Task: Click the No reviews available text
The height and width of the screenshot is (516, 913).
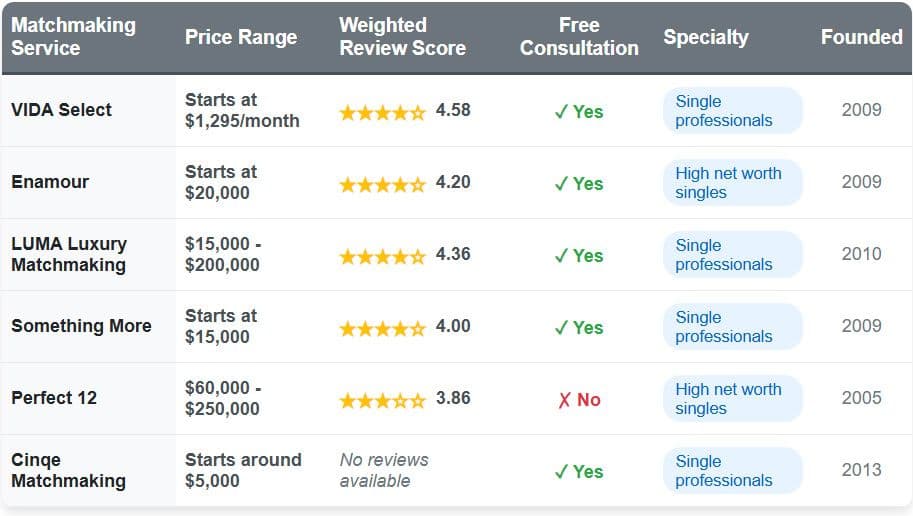Action: tap(384, 470)
